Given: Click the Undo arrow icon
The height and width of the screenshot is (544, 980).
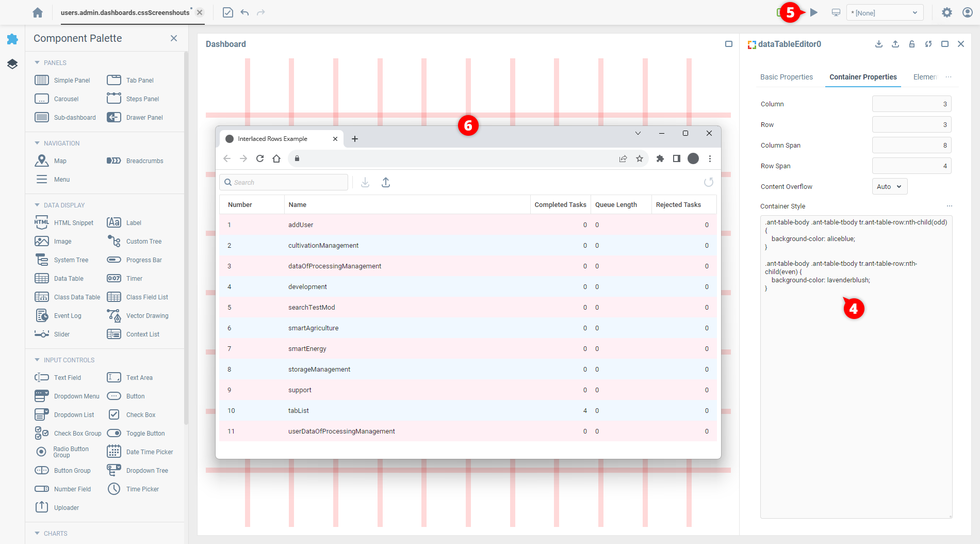Looking at the screenshot, I should (x=244, y=12).
